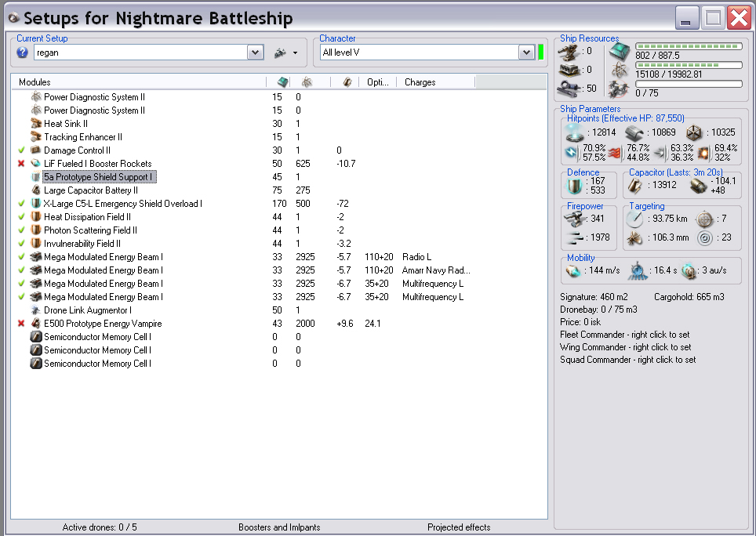Click the Defence shield tank icon
Viewport: 756px width, 536px height.
click(x=574, y=187)
